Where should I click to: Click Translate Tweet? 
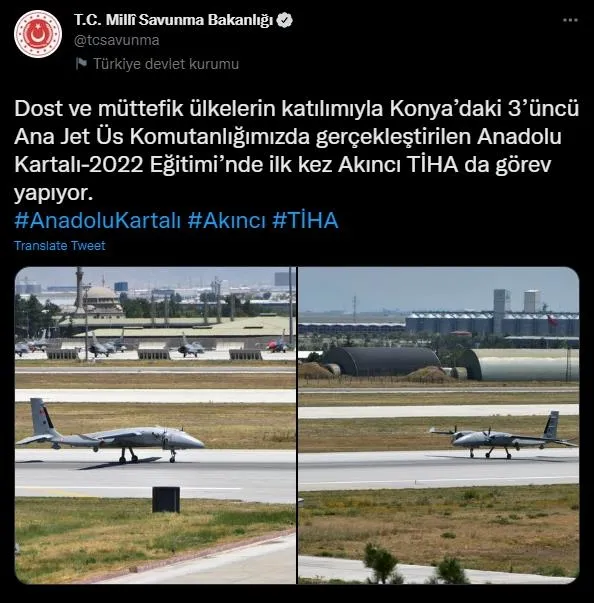pos(60,246)
